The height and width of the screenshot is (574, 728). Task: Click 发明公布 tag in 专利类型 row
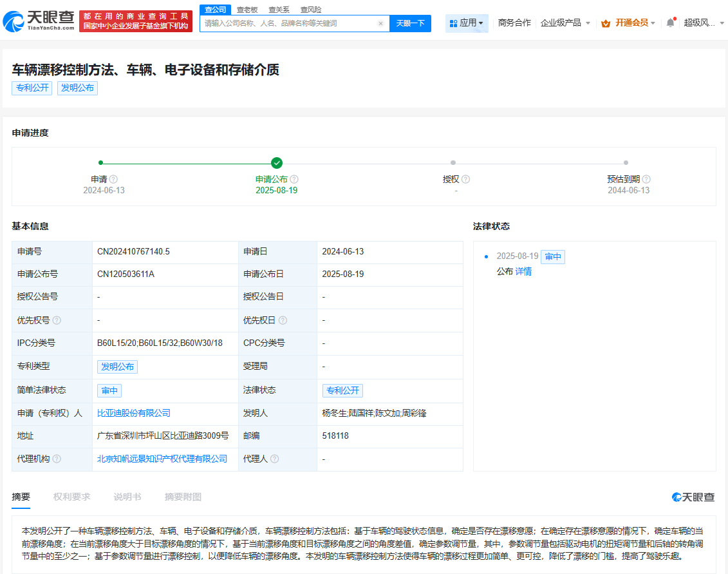[117, 367]
